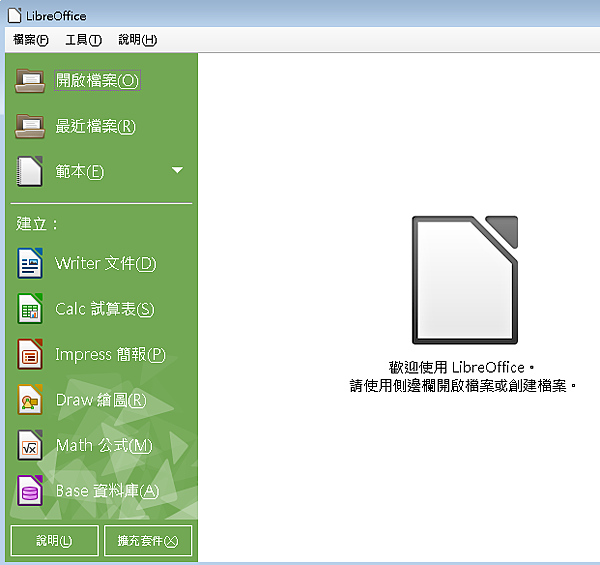This screenshot has height=565, width=600.
Task: Click the 最近檔案(R) label
Action: click(x=96, y=126)
